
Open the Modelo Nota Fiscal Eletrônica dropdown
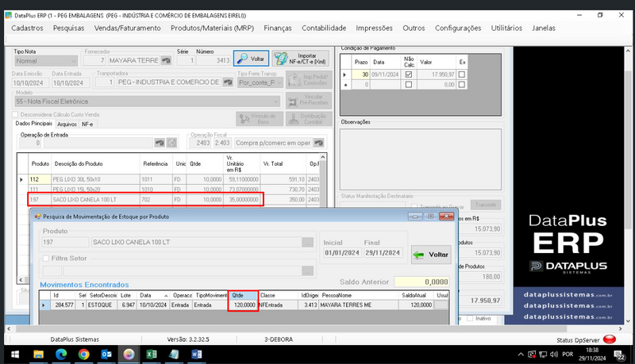[275, 102]
